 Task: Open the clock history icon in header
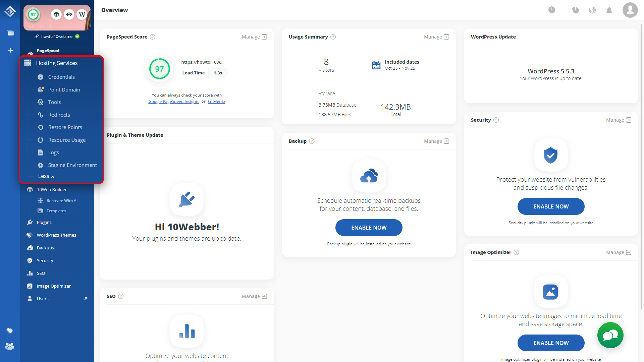coord(552,10)
